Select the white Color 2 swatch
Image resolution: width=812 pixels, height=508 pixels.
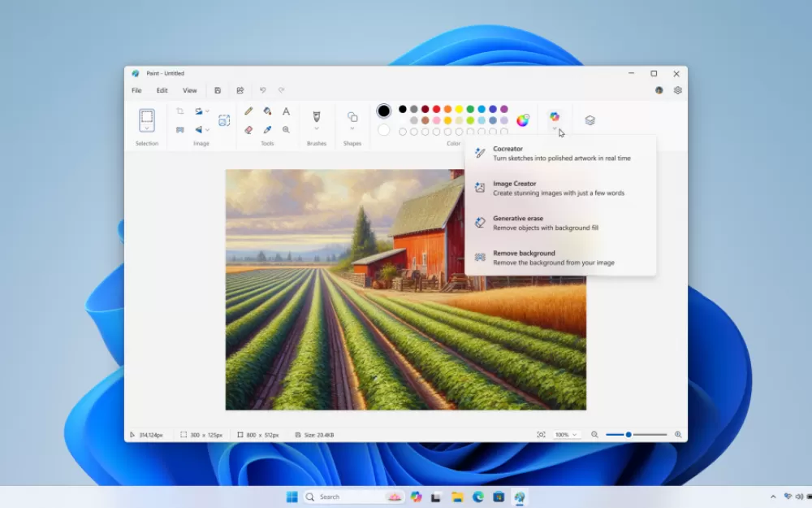(x=384, y=130)
